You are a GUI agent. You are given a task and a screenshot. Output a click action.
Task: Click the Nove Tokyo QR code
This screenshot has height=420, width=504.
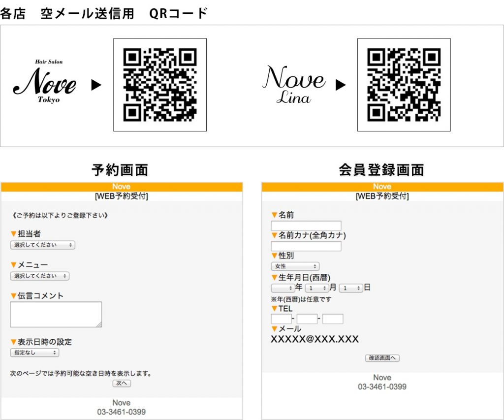click(160, 85)
